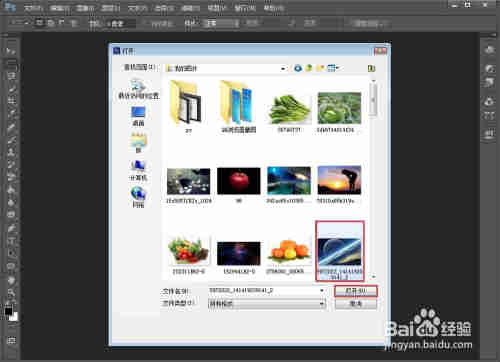Select the Pen tool

(11, 229)
